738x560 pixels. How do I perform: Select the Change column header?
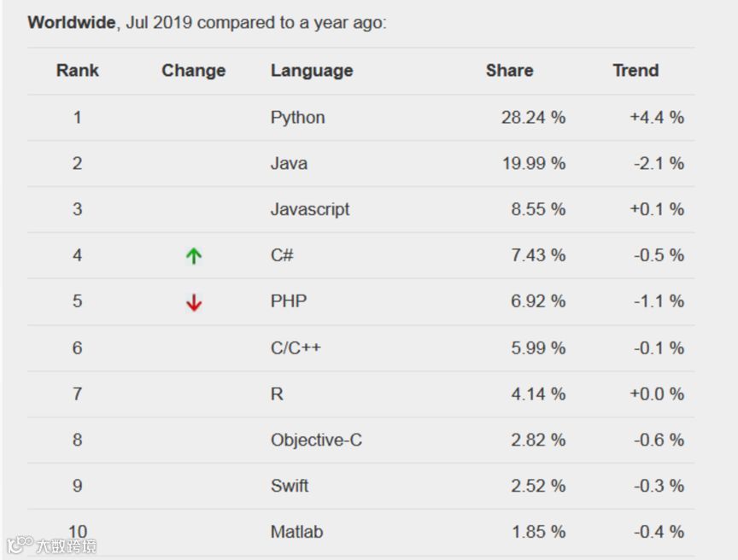194,71
